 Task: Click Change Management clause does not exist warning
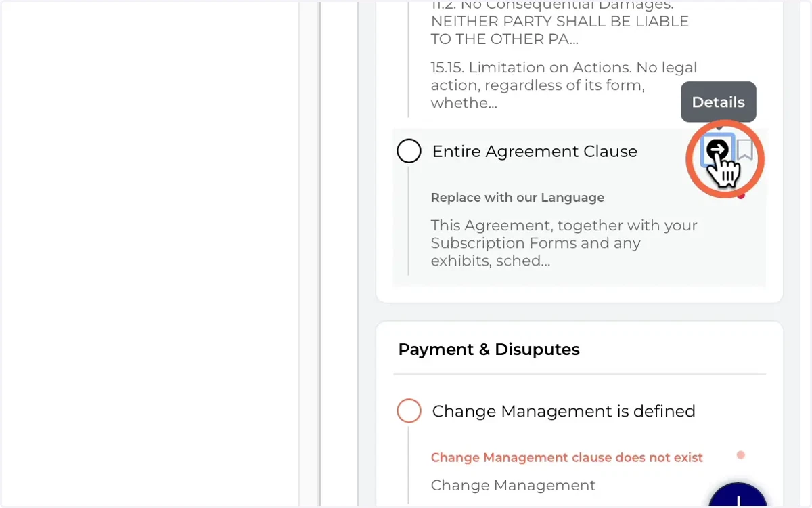coord(567,457)
